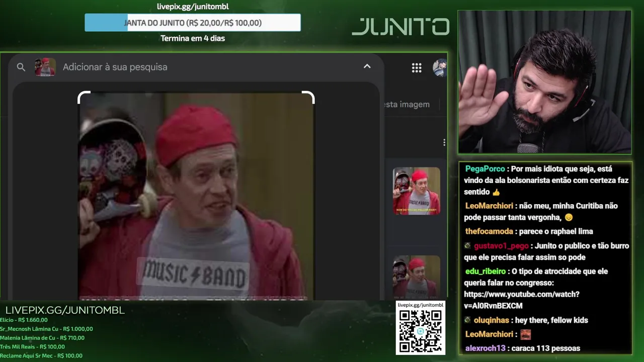Viewport: 644px width, 362px height.
Task: Click the livepix.gg/junitombl text at top
Action: [193, 7]
